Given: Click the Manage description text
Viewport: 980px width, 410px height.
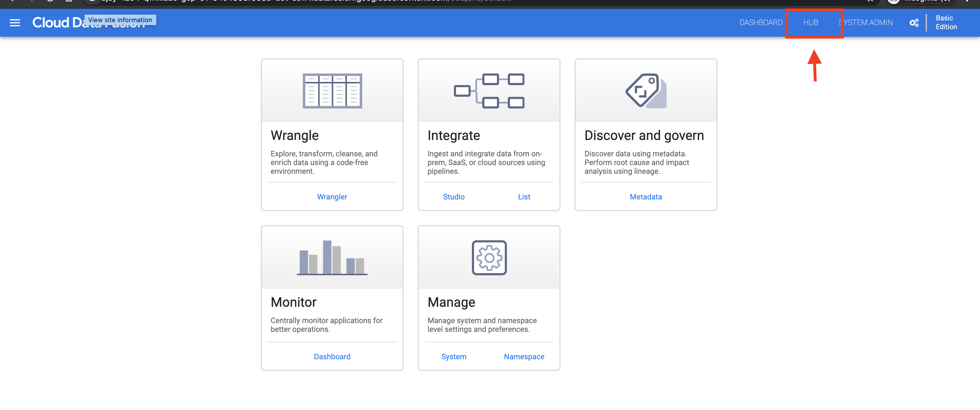Looking at the screenshot, I should (x=482, y=325).
